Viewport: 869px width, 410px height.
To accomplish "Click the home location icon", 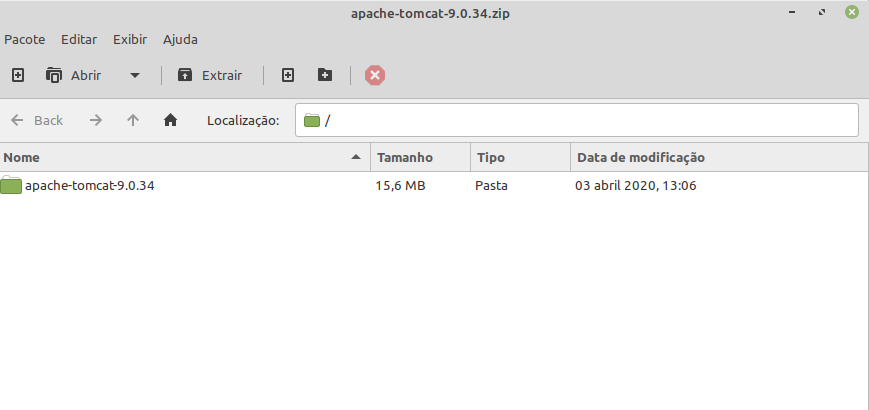I will click(x=170, y=120).
